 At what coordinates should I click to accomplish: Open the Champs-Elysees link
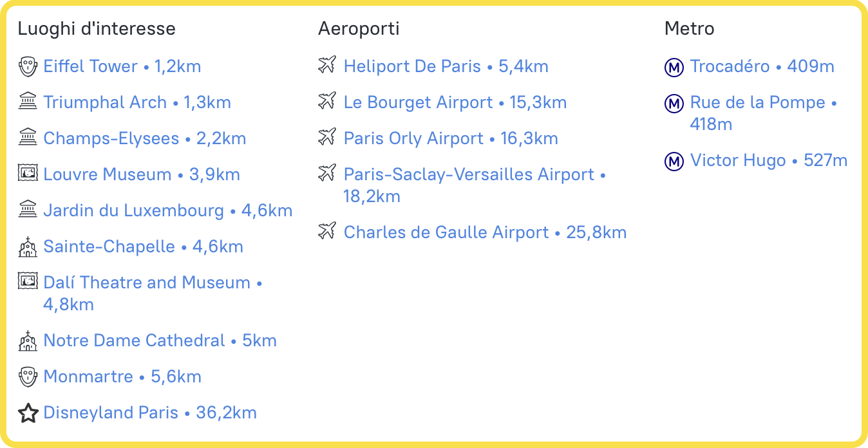111,138
